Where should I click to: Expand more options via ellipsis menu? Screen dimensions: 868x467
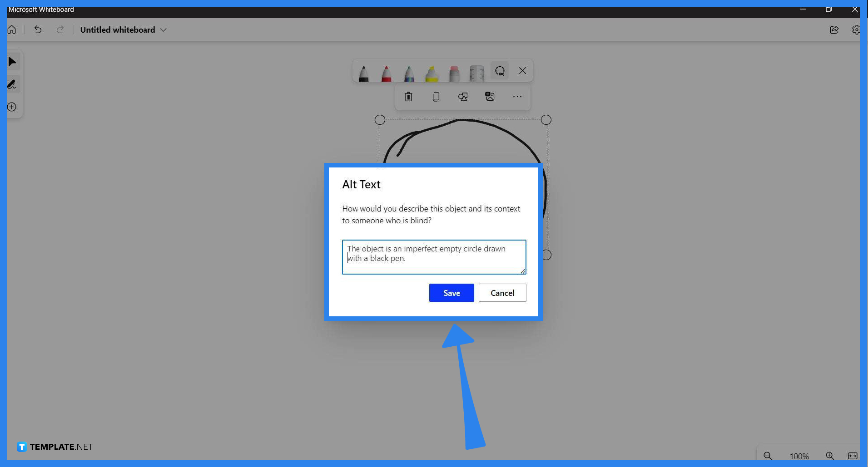(517, 96)
